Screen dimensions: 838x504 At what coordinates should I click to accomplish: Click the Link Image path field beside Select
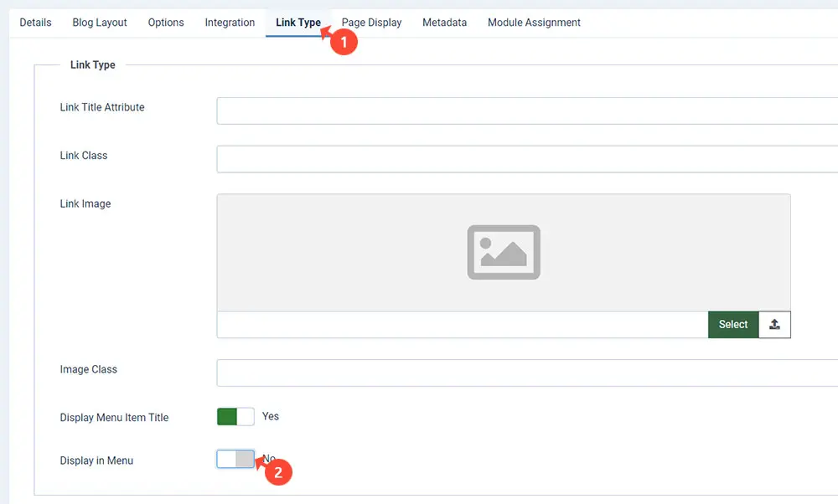462,325
